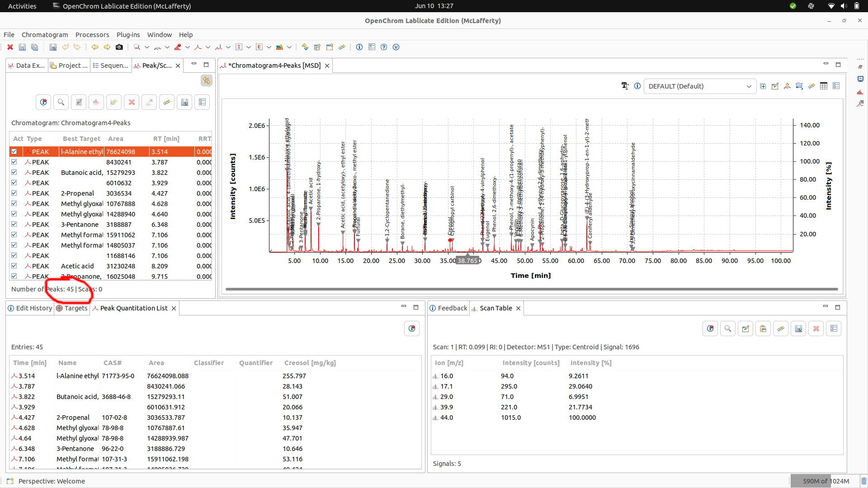Click the magnifier search icon in Scan Table panel

[x=728, y=328]
